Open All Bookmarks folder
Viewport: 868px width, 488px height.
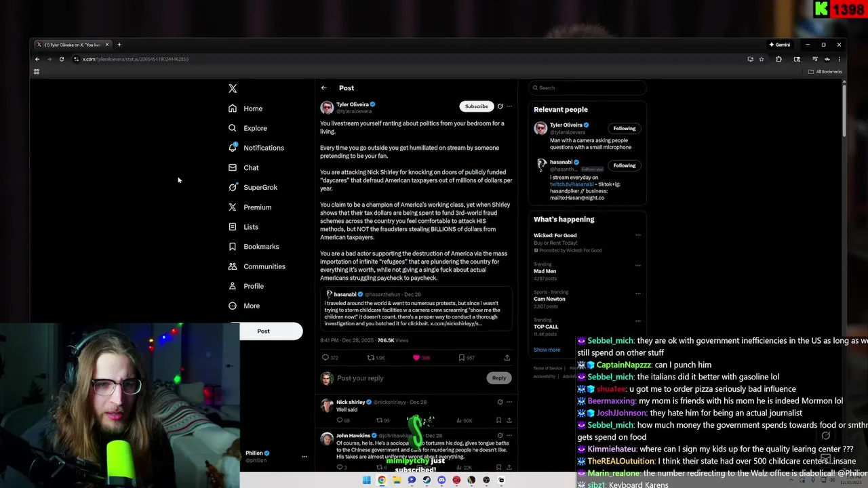(825, 72)
